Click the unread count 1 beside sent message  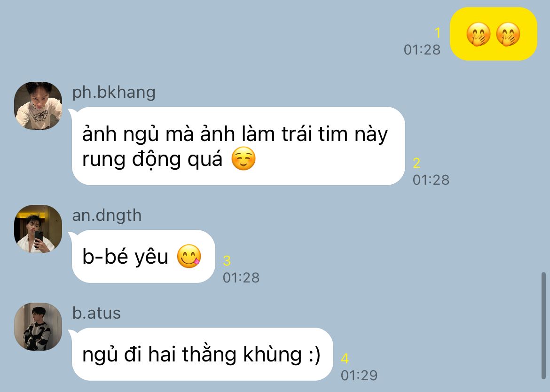click(437, 33)
